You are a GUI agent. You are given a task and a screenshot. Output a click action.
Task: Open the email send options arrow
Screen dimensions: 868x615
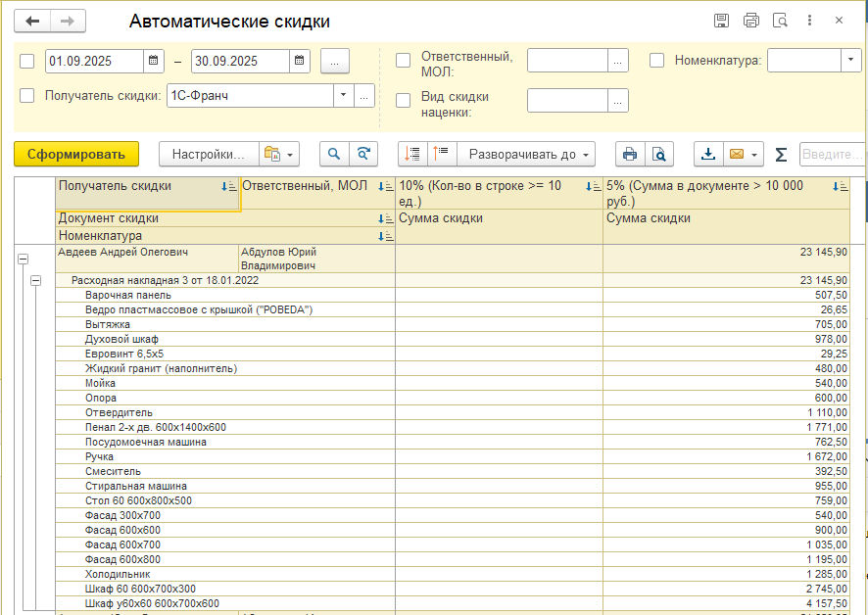[x=755, y=155]
